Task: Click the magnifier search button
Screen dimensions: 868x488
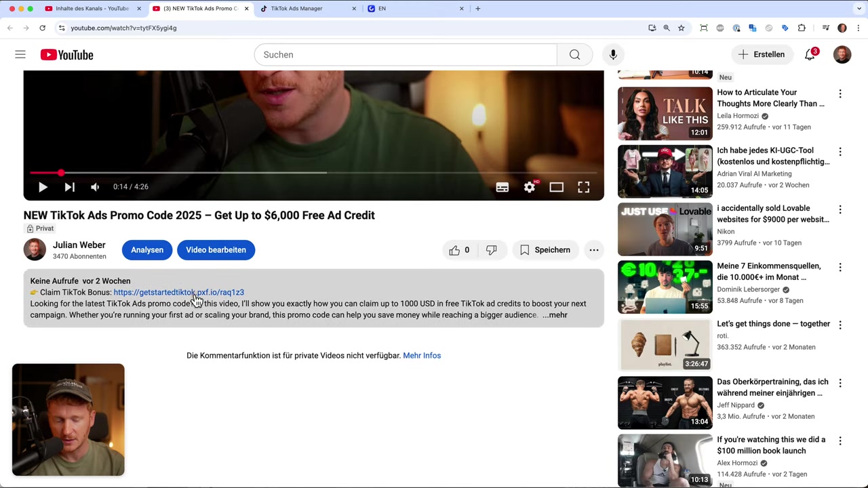Action: (x=574, y=54)
